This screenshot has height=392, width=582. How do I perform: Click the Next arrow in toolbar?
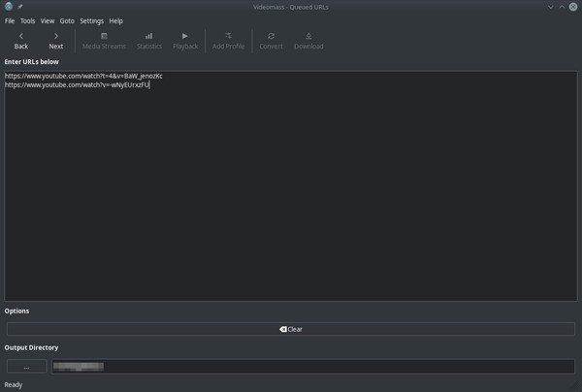tap(56, 40)
